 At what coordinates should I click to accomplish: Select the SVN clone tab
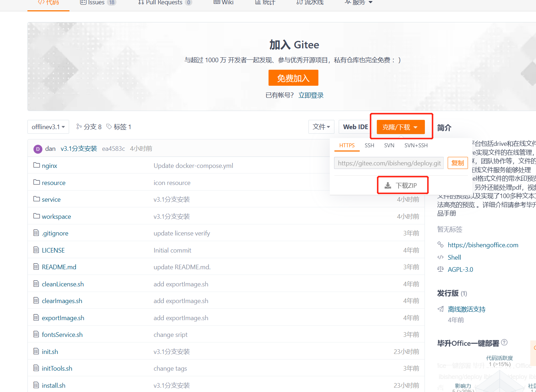click(x=389, y=145)
